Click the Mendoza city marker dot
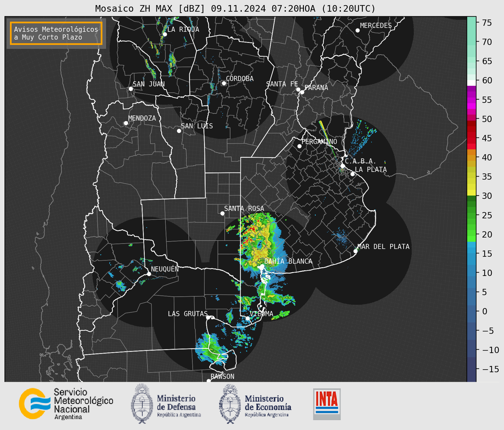This screenshot has height=430, width=504. (126, 123)
